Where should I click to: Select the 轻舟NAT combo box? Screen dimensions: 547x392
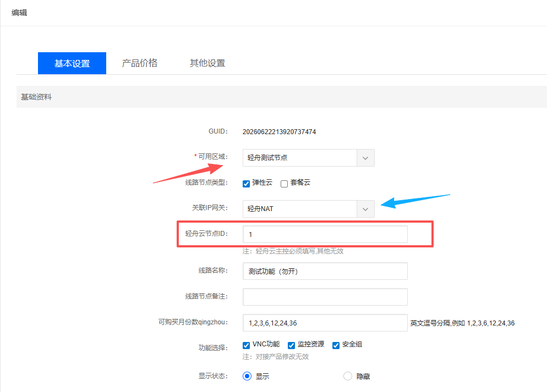point(308,209)
